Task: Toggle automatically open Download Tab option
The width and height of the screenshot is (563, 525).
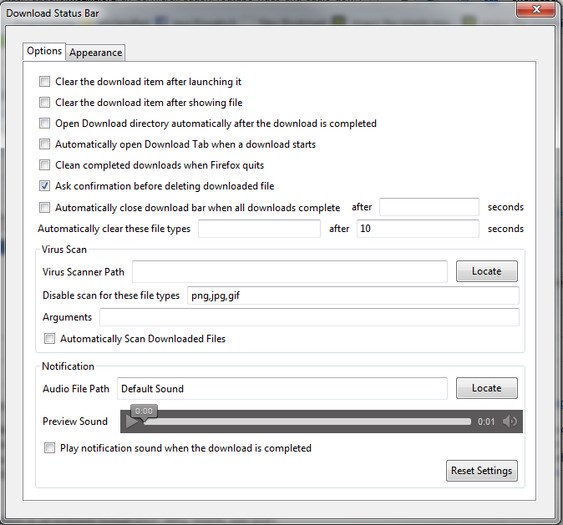Action: 45,144
